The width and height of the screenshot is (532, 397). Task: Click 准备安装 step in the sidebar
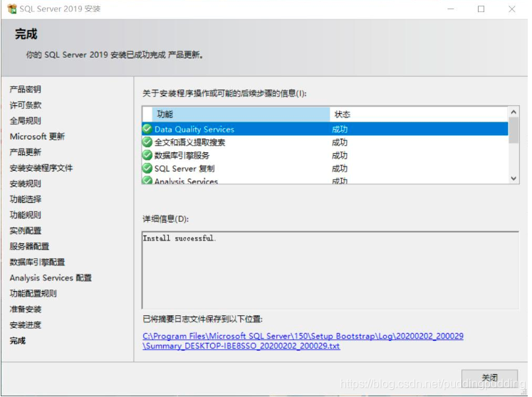coord(26,309)
